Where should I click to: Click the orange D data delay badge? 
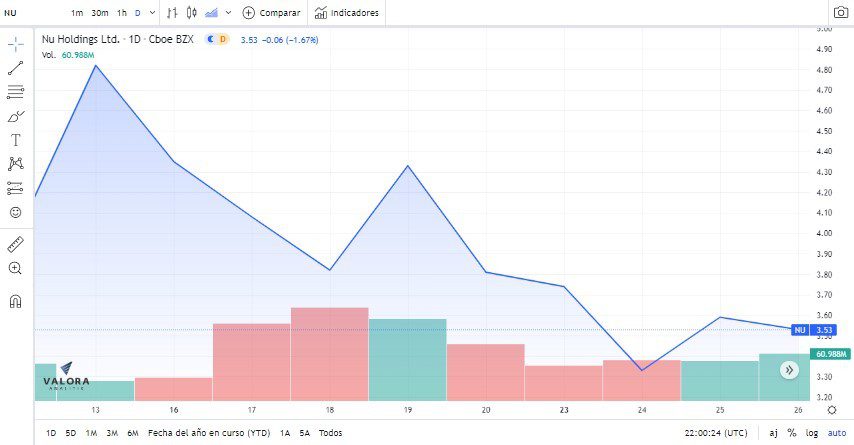pos(223,39)
